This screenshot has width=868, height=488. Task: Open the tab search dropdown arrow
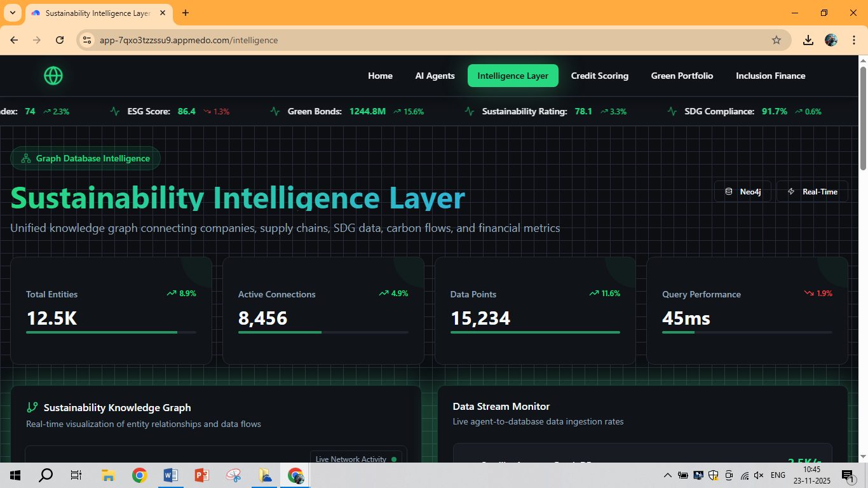click(x=11, y=13)
